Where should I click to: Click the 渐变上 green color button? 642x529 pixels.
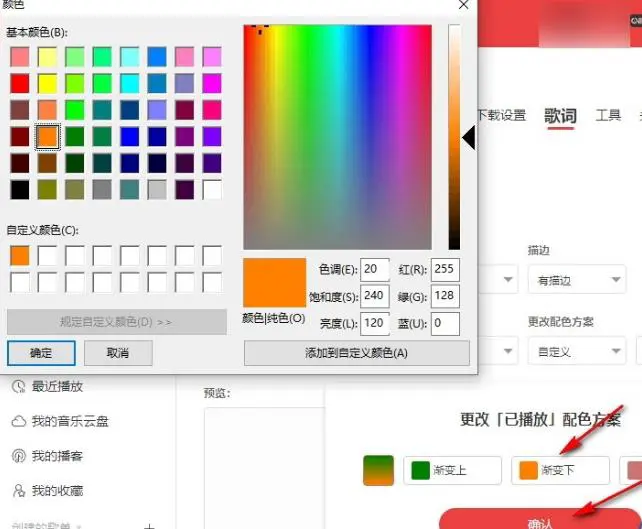[x=452, y=470]
